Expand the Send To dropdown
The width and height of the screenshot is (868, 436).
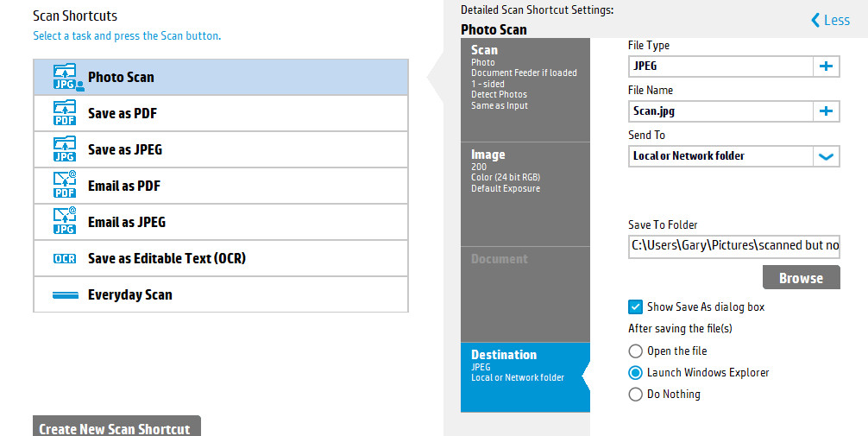click(826, 156)
